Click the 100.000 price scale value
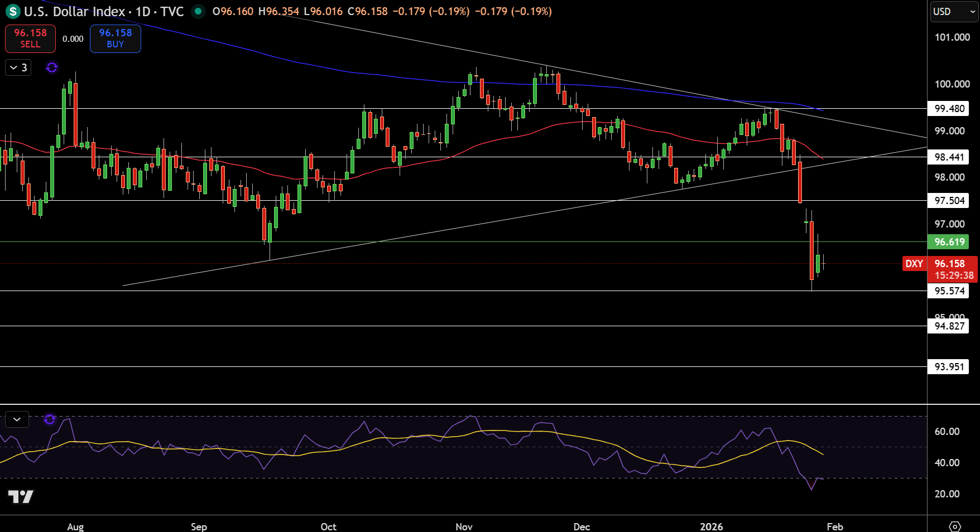The image size is (980, 532). pos(952,84)
